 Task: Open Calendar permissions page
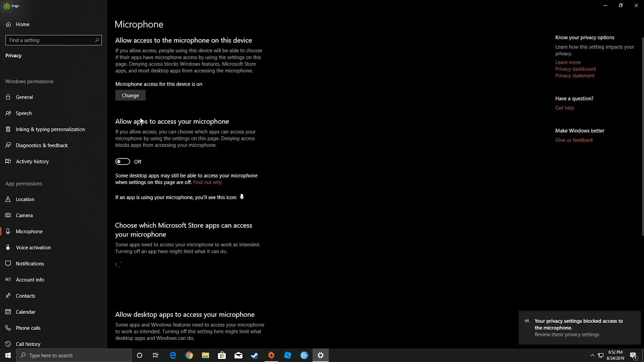click(21, 312)
